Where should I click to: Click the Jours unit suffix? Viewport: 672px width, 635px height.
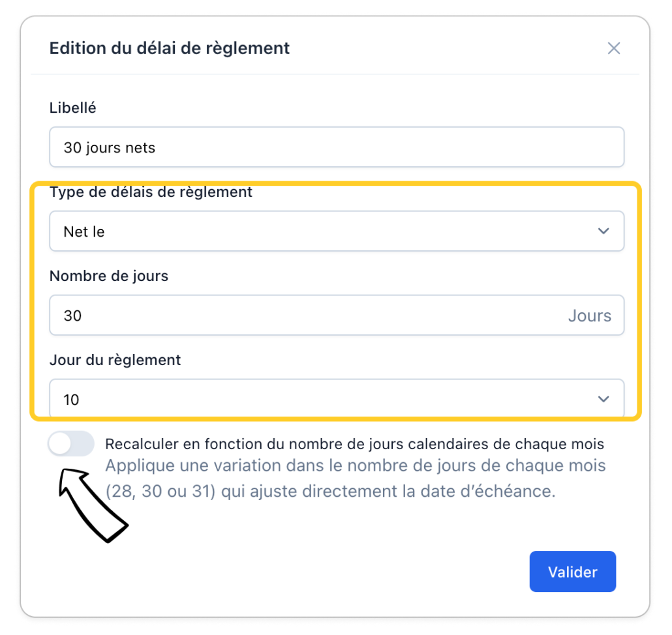click(x=589, y=316)
